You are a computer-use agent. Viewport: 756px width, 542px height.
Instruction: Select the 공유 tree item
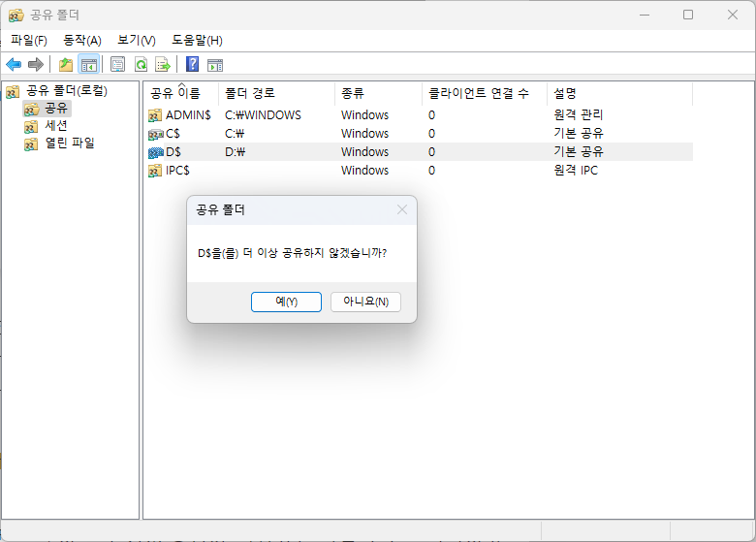[x=56, y=108]
